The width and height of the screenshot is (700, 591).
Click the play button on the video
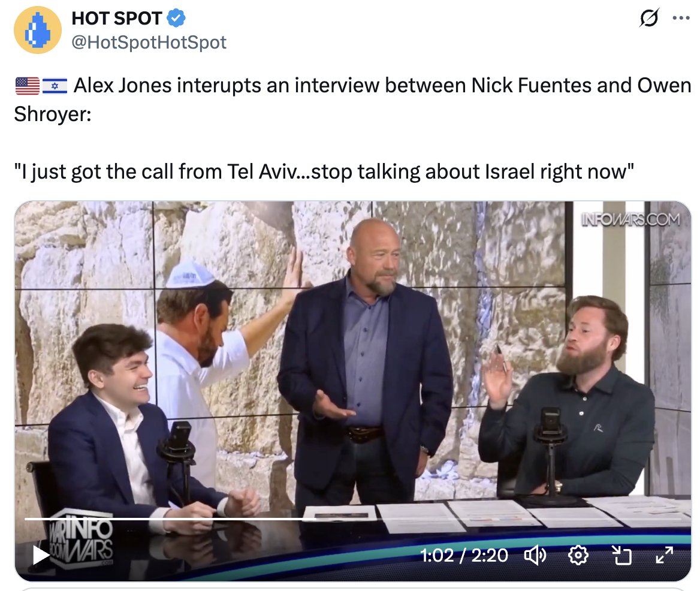tap(41, 555)
